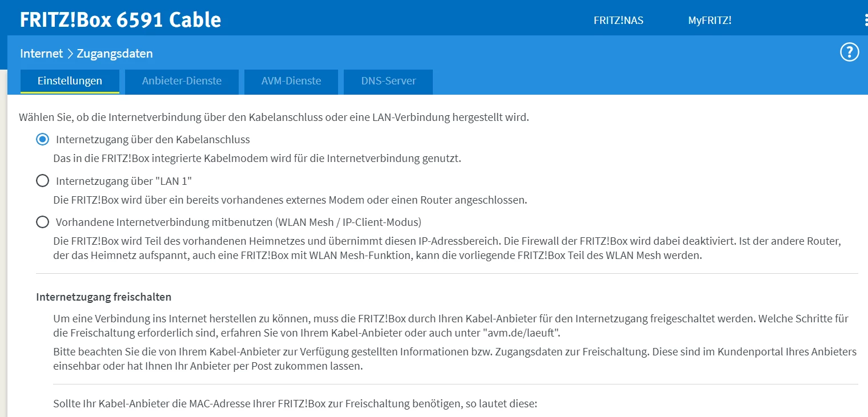868x417 pixels.
Task: Click the description about integriertes Kabelmodem
Action: [257, 159]
